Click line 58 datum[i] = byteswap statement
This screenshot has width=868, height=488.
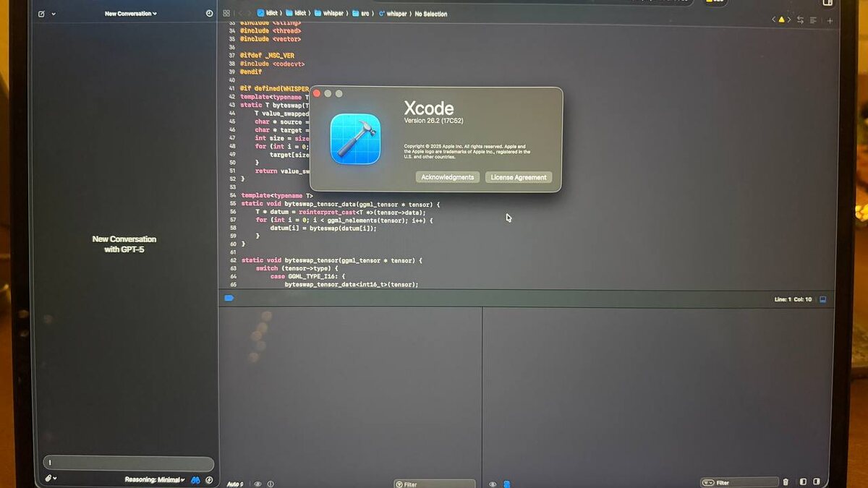tap(323, 228)
